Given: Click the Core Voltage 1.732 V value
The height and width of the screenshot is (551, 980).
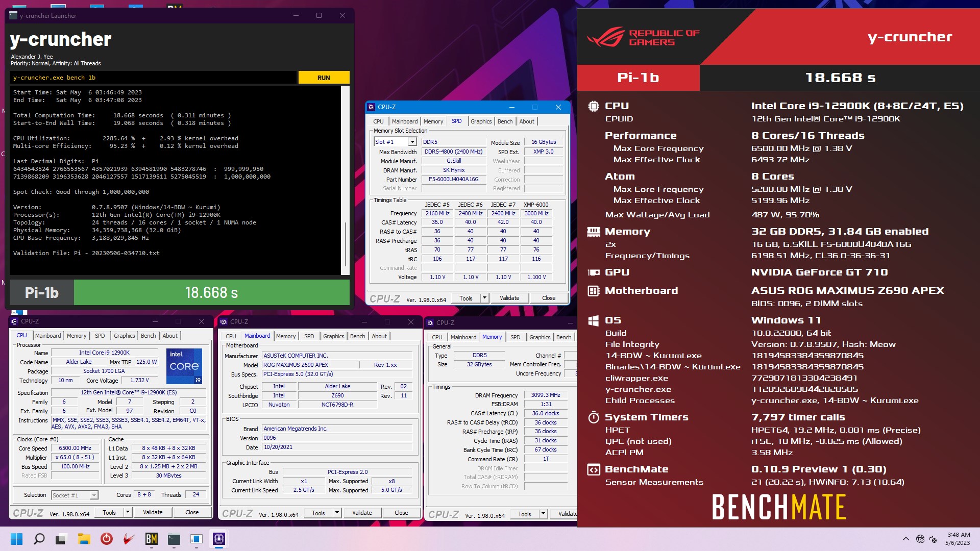Looking at the screenshot, I should tap(139, 381).
